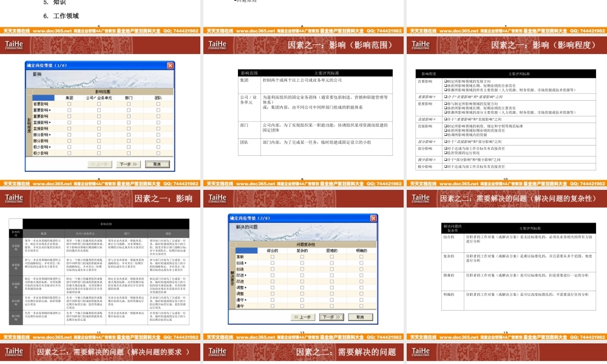Click TaiHe logo on 因素之二:需要解决的问题 slide
Viewport: 607px width, 364px height.
[217, 352]
